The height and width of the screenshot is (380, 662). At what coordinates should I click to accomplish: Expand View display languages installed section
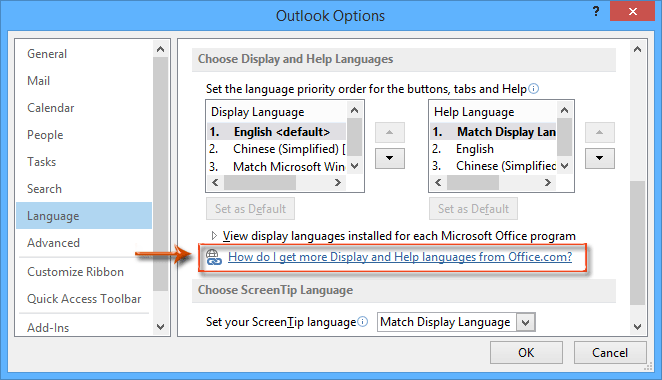point(214,236)
